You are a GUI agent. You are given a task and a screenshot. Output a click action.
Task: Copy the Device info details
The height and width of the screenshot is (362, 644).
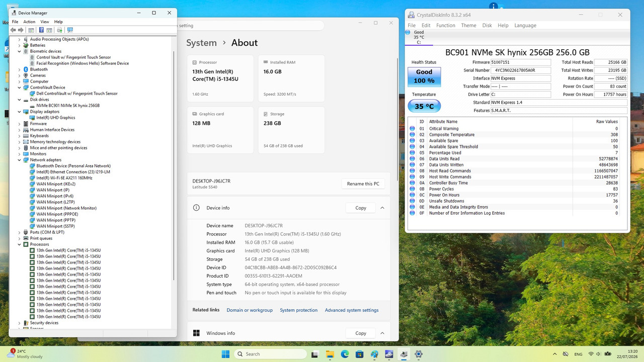pyautogui.click(x=361, y=208)
